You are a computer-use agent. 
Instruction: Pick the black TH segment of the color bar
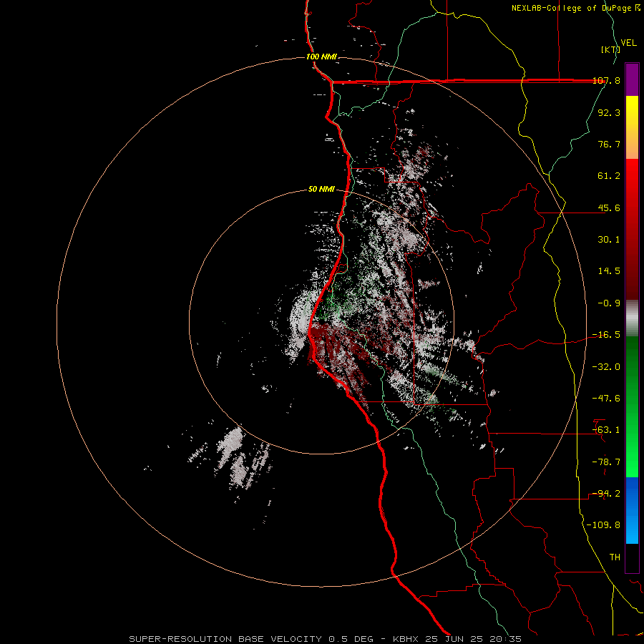632,558
